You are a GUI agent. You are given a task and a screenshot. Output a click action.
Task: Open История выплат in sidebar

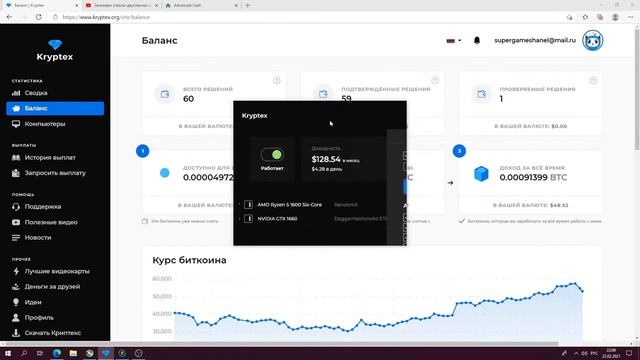click(50, 158)
